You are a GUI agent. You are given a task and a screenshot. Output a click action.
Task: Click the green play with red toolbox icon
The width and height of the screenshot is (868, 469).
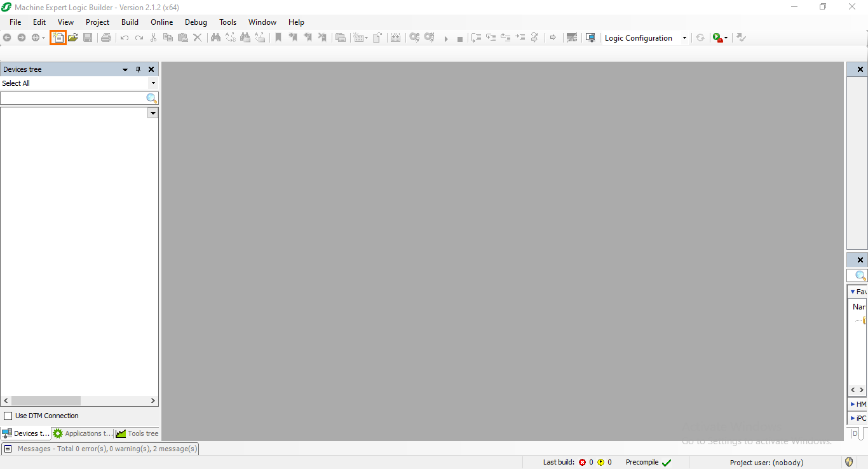[x=717, y=37]
